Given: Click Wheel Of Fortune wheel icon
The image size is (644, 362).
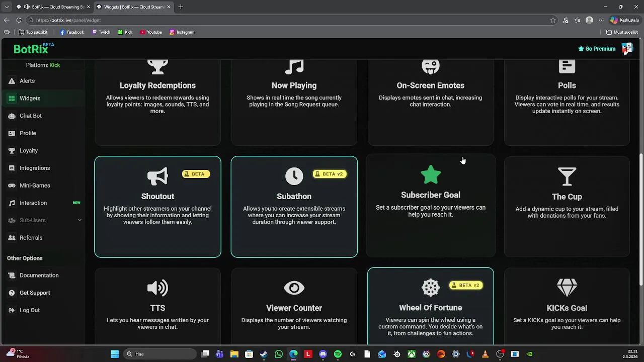Looking at the screenshot, I should click(x=431, y=288).
